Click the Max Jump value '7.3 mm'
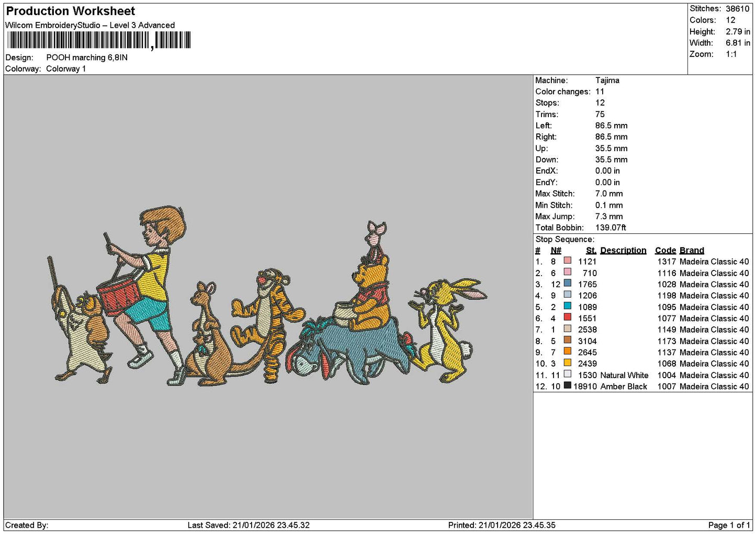 click(609, 216)
